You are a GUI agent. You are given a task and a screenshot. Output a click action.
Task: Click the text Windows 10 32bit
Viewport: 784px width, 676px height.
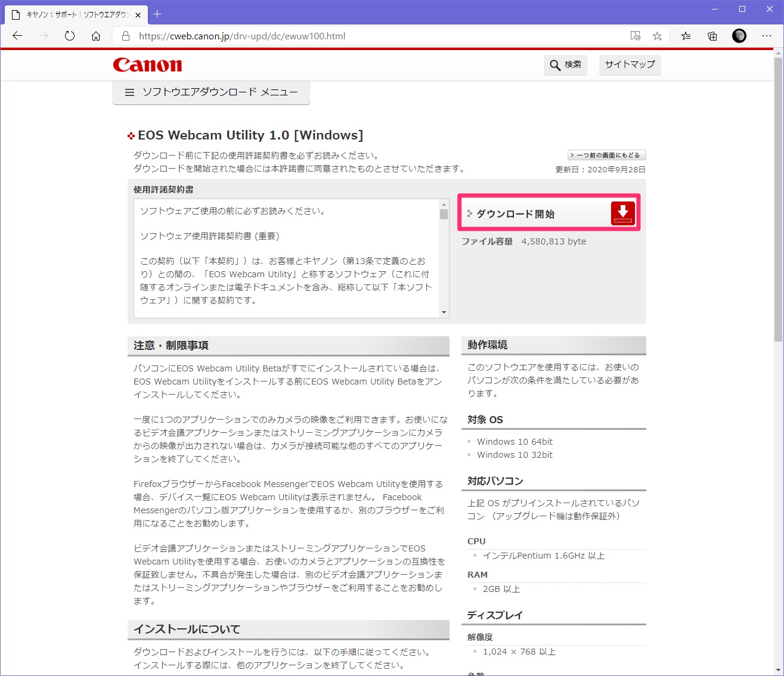[x=515, y=455]
